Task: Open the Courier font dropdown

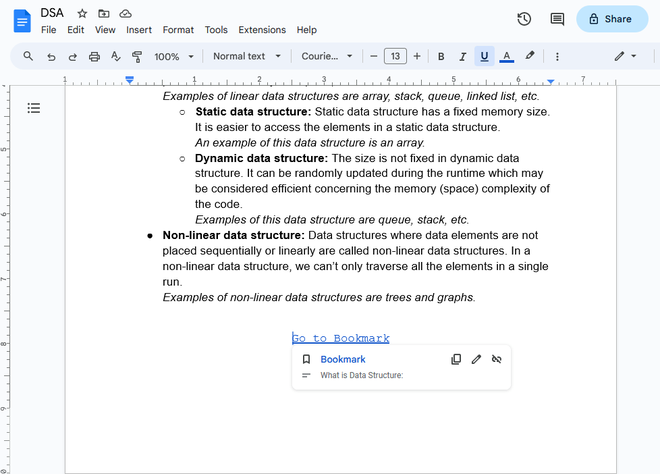Action: (x=327, y=56)
